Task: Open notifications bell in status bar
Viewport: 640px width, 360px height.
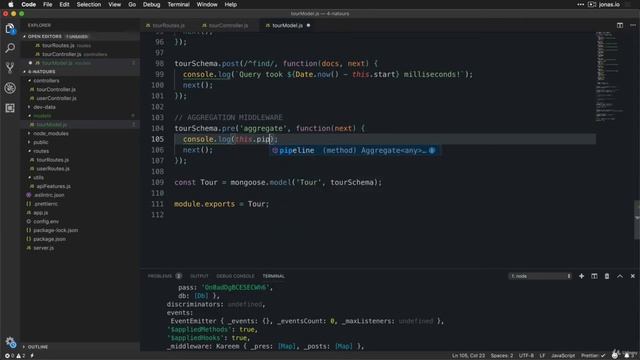Action: [627, 356]
